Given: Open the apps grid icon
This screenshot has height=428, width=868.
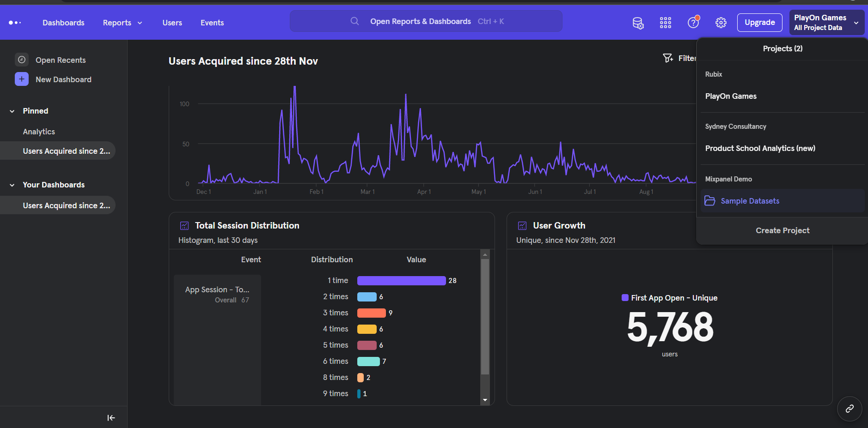Looking at the screenshot, I should click(x=666, y=22).
